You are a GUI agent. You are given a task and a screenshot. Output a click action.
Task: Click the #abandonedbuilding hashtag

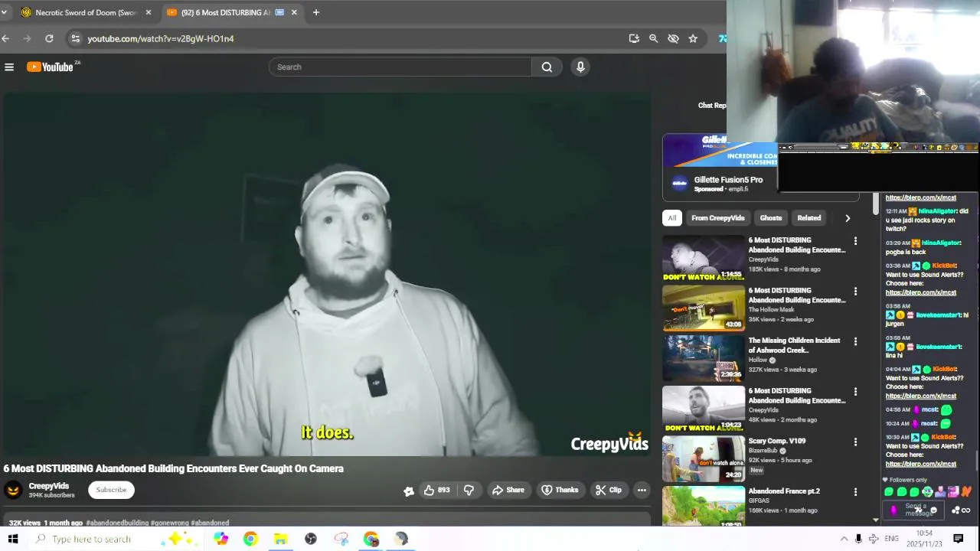[x=117, y=523]
